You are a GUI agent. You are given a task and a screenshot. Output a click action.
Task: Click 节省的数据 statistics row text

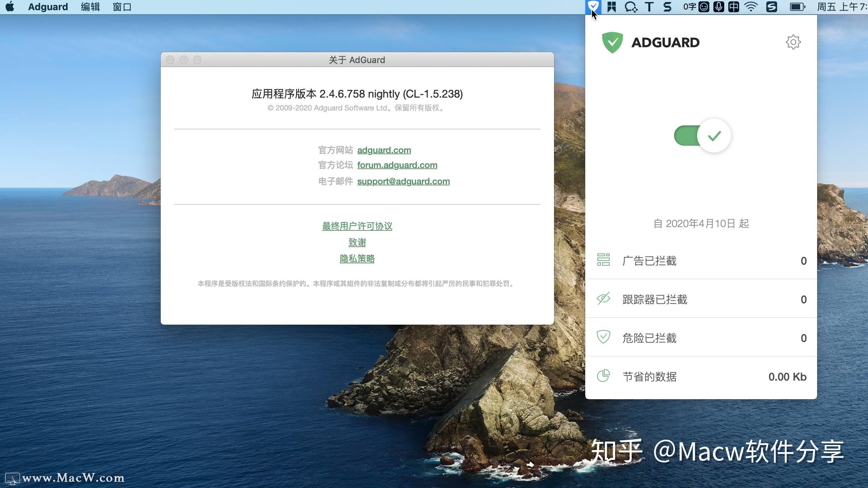pyautogui.click(x=649, y=377)
